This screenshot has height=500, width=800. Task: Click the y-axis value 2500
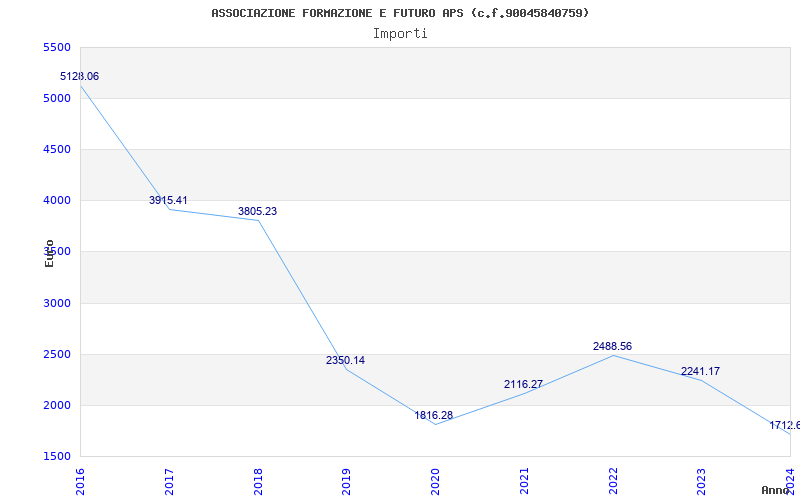point(57,354)
